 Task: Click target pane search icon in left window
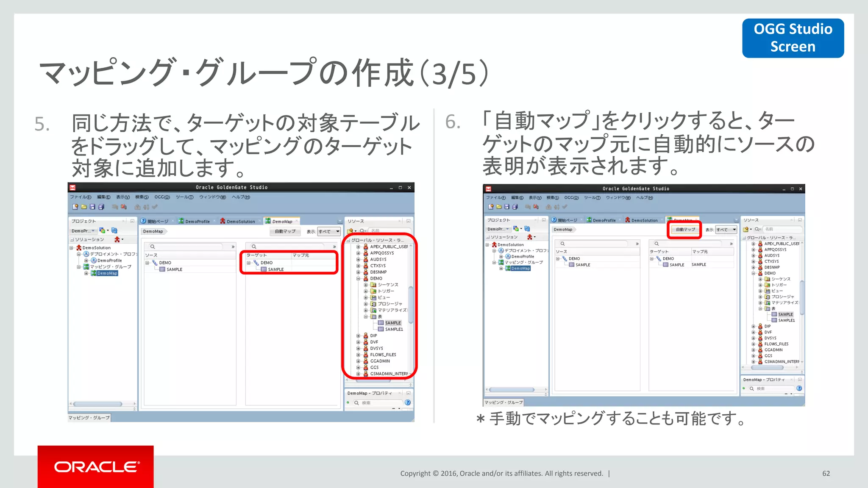(254, 247)
